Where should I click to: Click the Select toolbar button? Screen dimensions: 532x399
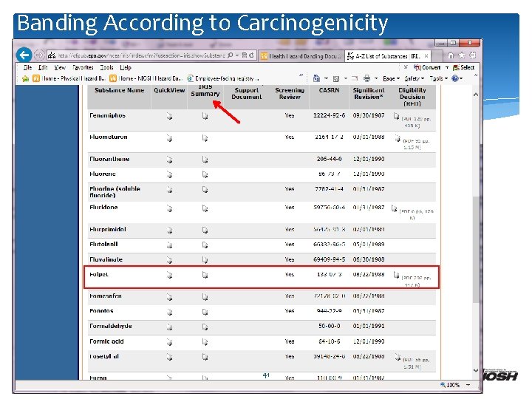tap(463, 67)
